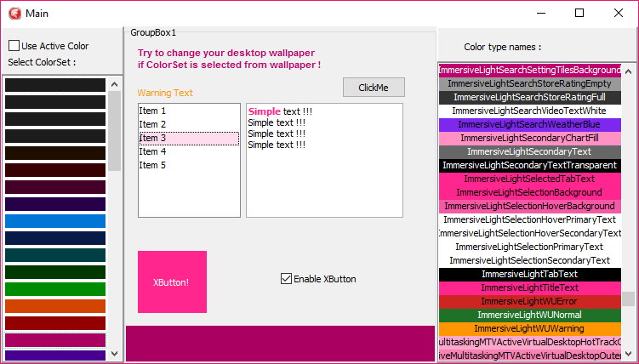Pick the navy blue color set swatch
This screenshot has height=364, width=639.
[55, 238]
